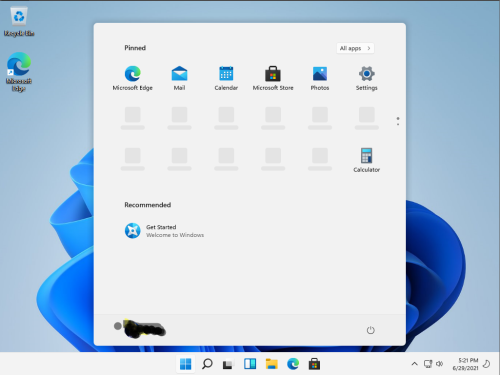Image resolution: width=500 pixels, height=375 pixels.
Task: Open network status in system tray
Action: pos(428,364)
